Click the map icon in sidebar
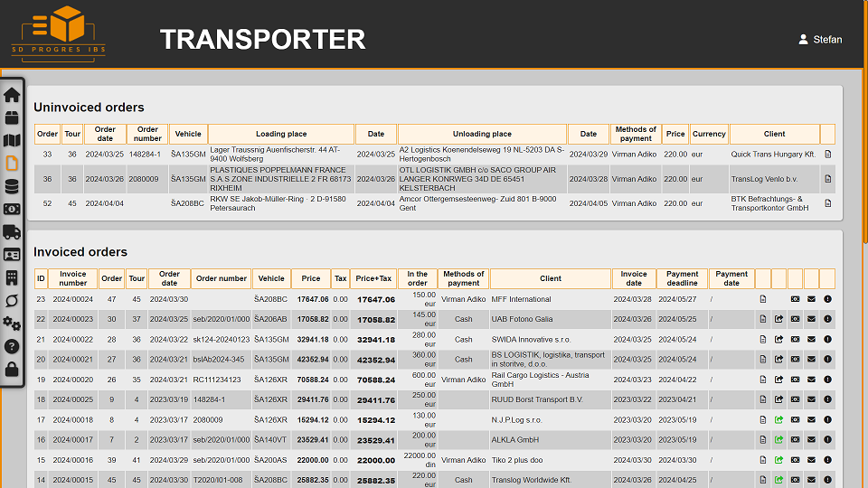Image resolution: width=868 pixels, height=488 pixels. pyautogui.click(x=12, y=141)
